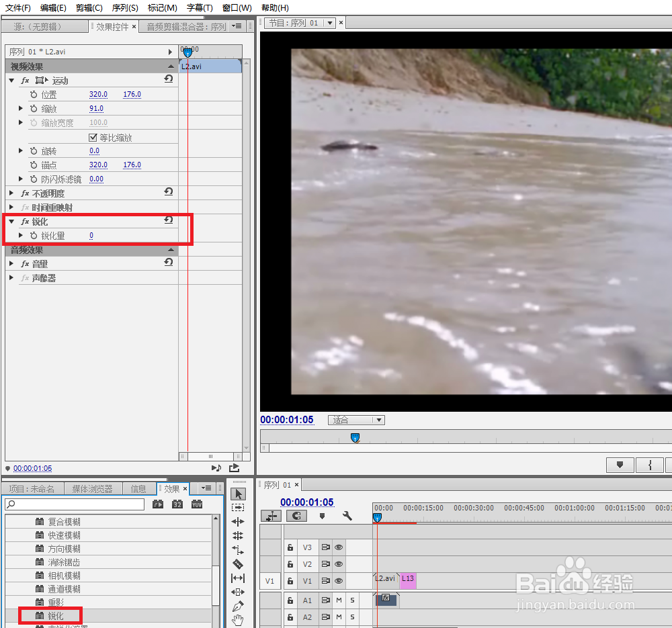Screen dimensions: 672x628
Task: Mute audio track A1
Action: click(x=339, y=600)
